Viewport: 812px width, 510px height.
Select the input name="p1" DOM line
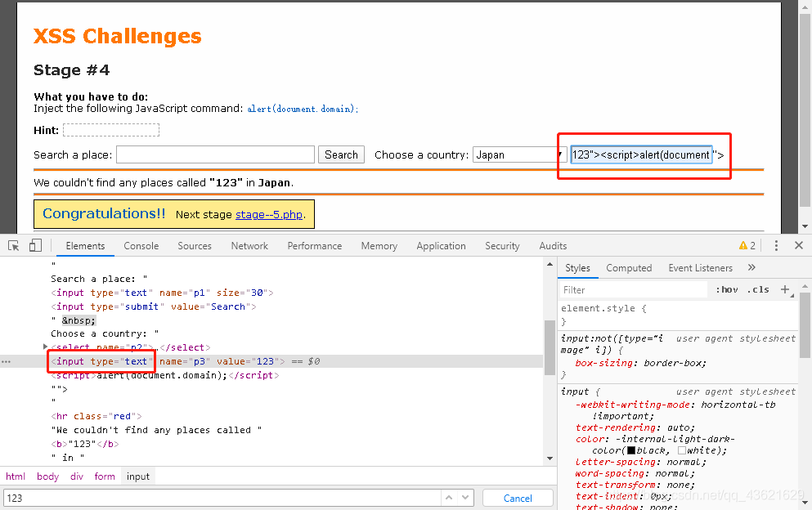(162, 293)
